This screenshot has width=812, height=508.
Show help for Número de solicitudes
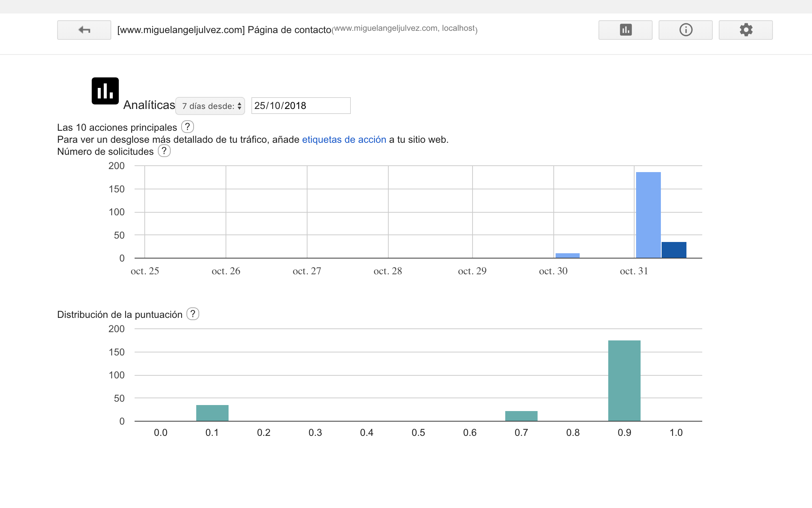(164, 151)
